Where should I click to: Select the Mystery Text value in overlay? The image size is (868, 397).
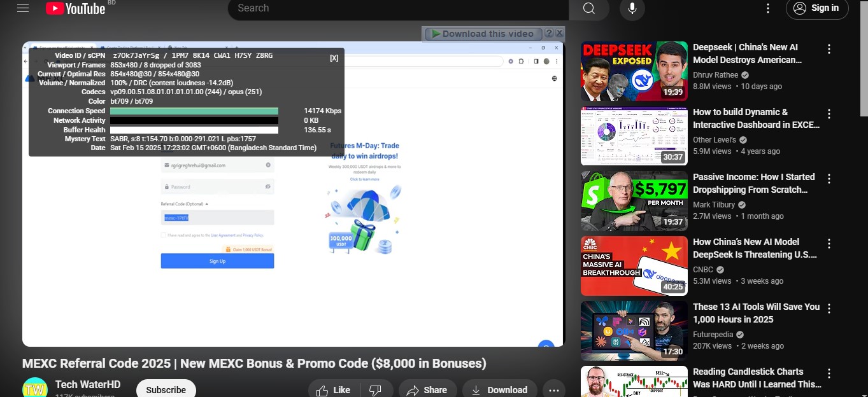183,139
